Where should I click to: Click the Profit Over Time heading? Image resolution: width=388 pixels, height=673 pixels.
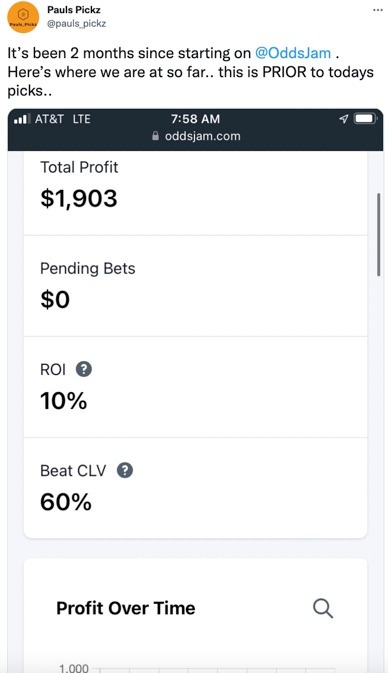tap(126, 608)
